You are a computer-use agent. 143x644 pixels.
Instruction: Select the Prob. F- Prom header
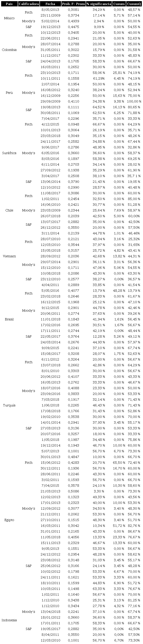[73, 4]
